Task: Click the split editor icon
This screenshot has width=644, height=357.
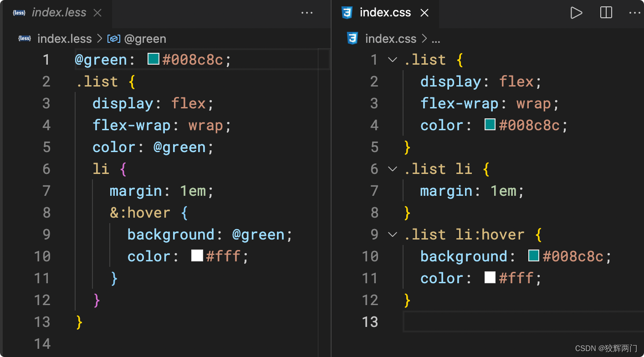Action: click(606, 13)
